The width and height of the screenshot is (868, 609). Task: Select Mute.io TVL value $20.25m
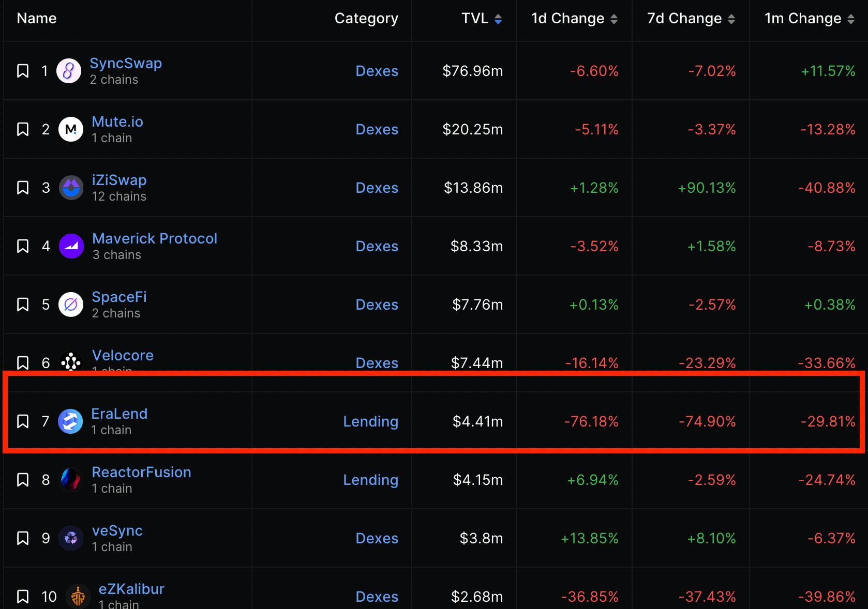tap(472, 129)
